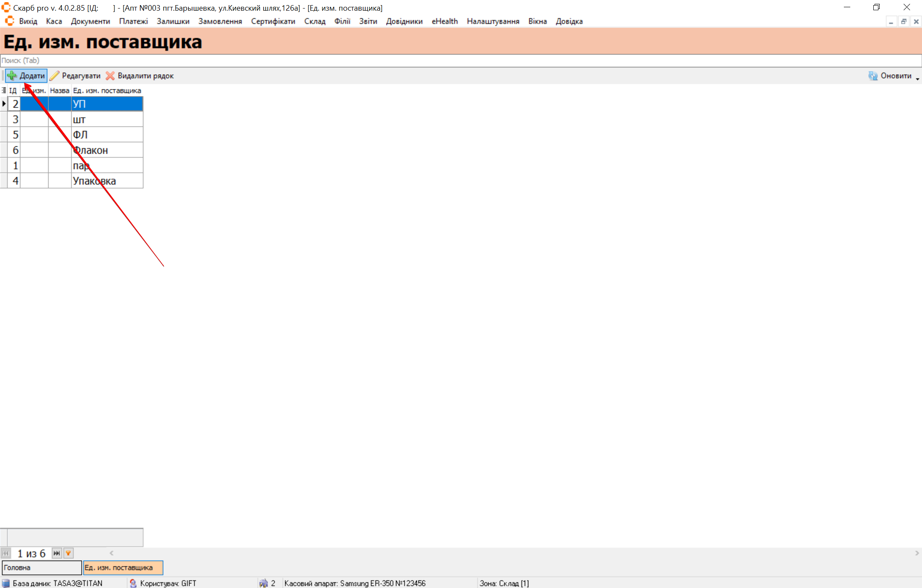The image size is (922, 588).
Task: Open the Довідники menu
Action: coord(404,21)
